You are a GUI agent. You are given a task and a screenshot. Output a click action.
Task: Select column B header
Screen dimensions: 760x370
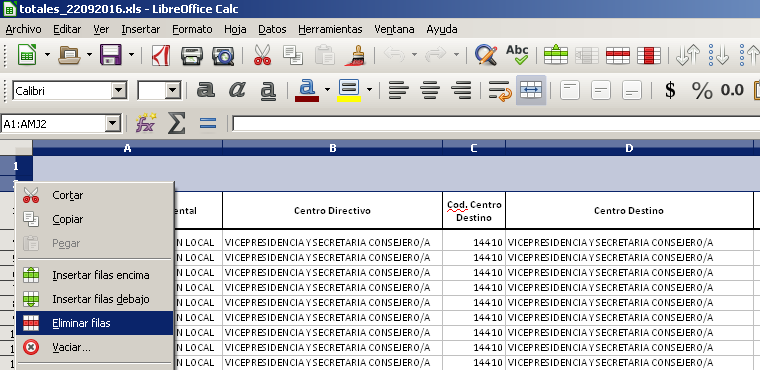point(332,148)
